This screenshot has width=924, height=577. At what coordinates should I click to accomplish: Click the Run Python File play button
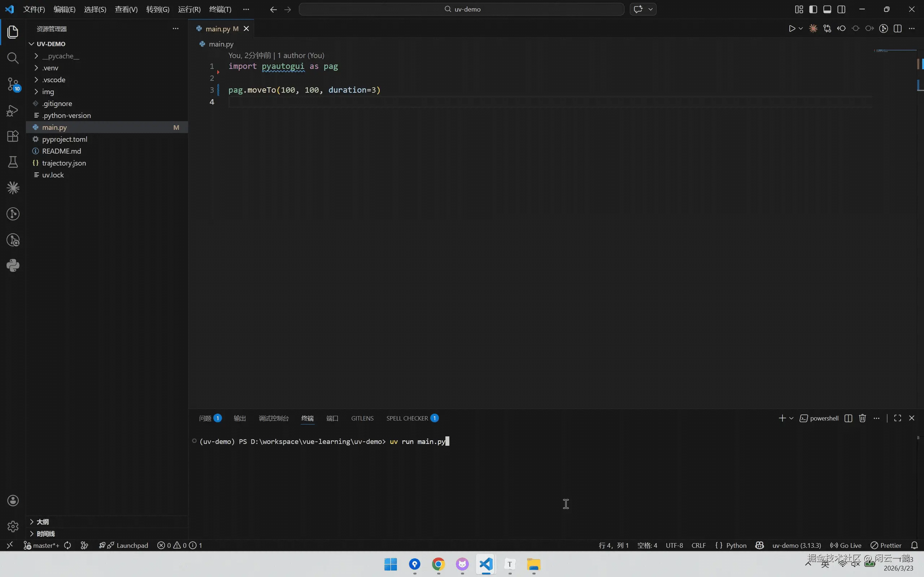[792, 28]
